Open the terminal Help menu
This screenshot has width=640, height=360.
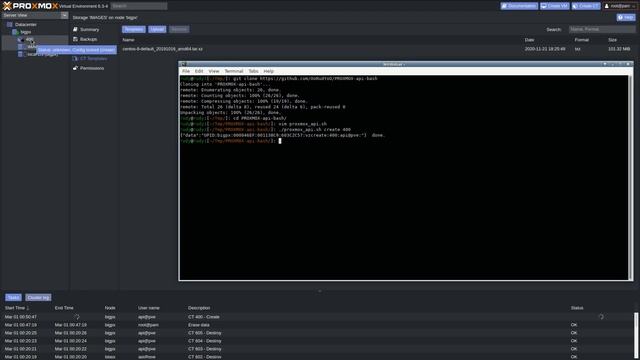[269, 71]
